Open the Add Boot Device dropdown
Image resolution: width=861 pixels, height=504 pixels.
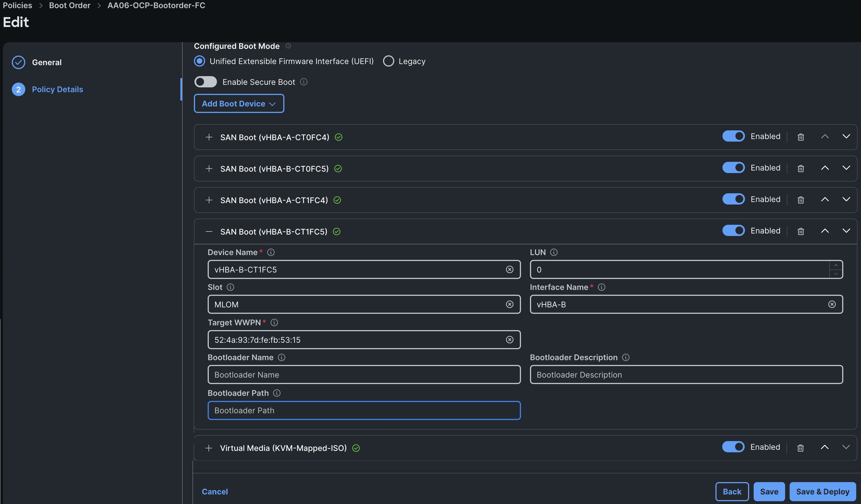click(x=239, y=104)
